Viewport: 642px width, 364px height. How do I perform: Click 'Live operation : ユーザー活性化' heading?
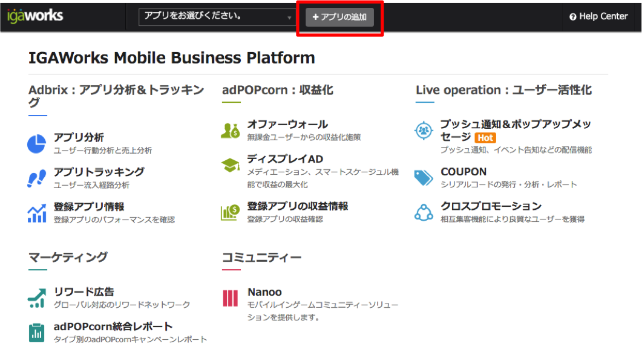(503, 90)
